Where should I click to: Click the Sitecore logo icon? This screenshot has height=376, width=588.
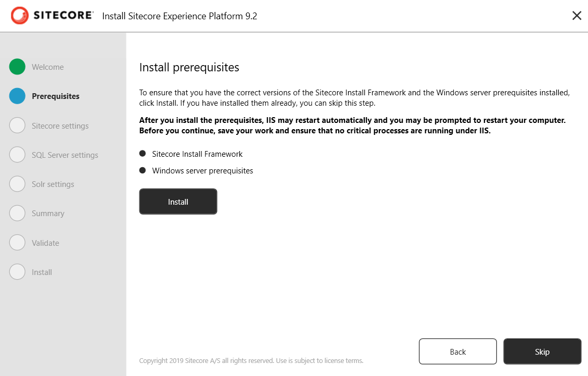(19, 16)
